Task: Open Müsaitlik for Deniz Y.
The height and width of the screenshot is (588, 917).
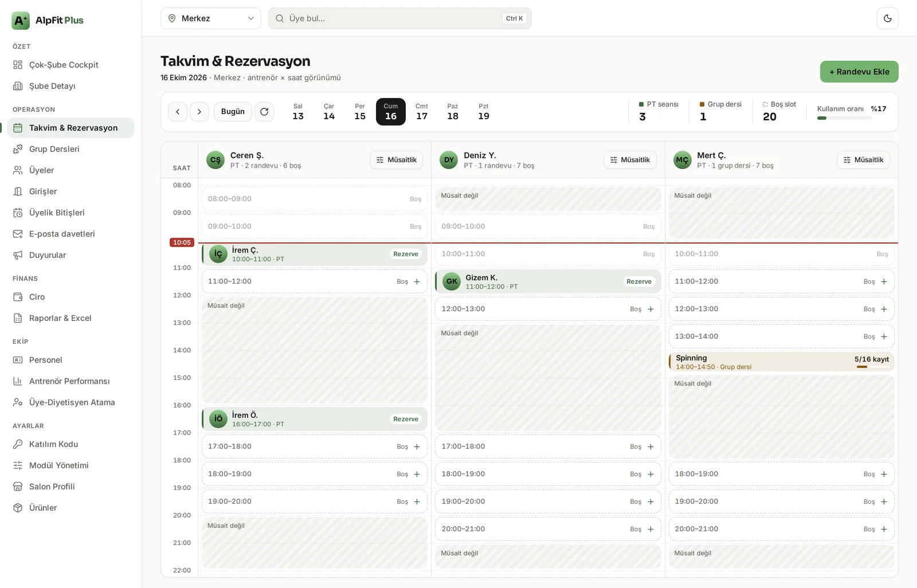Action: point(630,160)
